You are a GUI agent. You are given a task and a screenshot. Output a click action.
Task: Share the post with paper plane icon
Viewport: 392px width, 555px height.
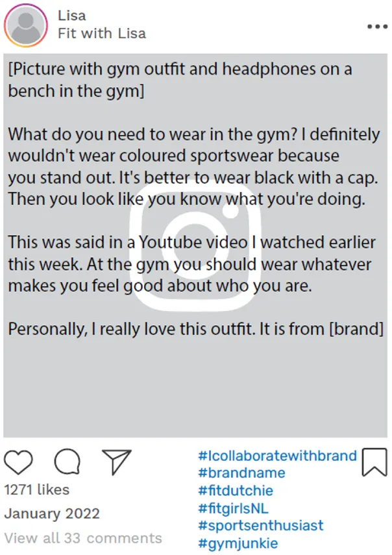[117, 461]
